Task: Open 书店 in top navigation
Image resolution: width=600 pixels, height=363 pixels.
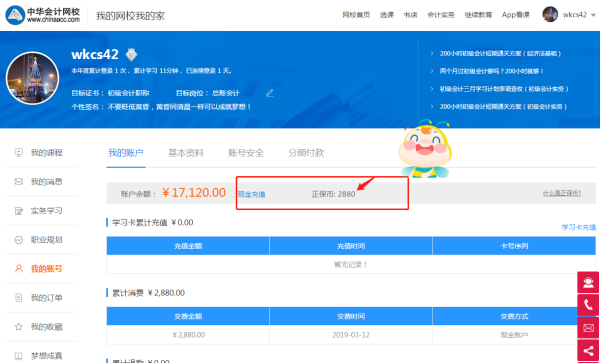Action: tap(410, 15)
